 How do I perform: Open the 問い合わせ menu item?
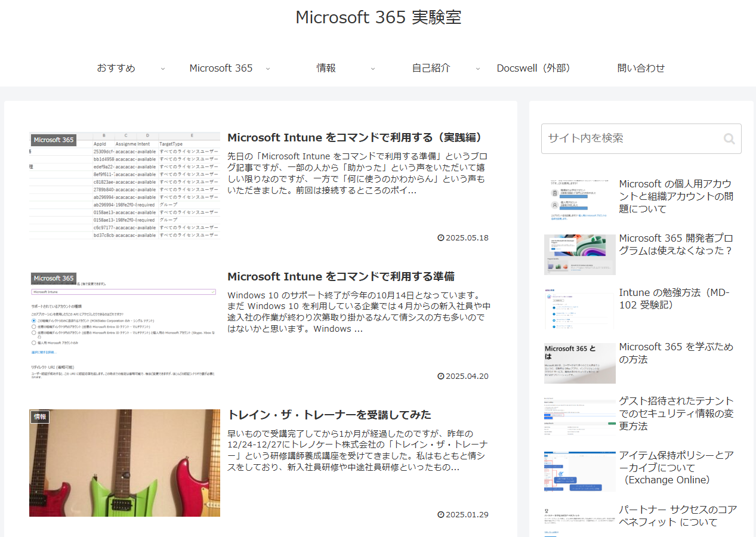coord(641,68)
